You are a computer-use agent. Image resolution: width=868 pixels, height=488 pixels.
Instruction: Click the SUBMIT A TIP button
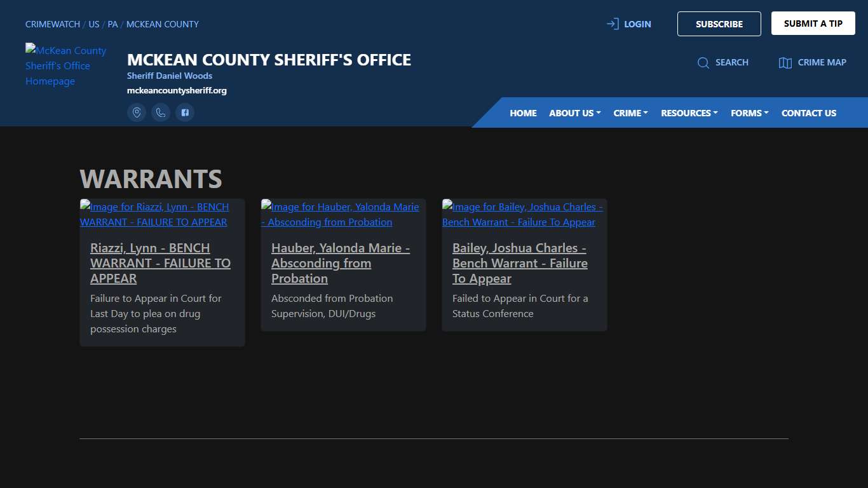[x=813, y=22]
